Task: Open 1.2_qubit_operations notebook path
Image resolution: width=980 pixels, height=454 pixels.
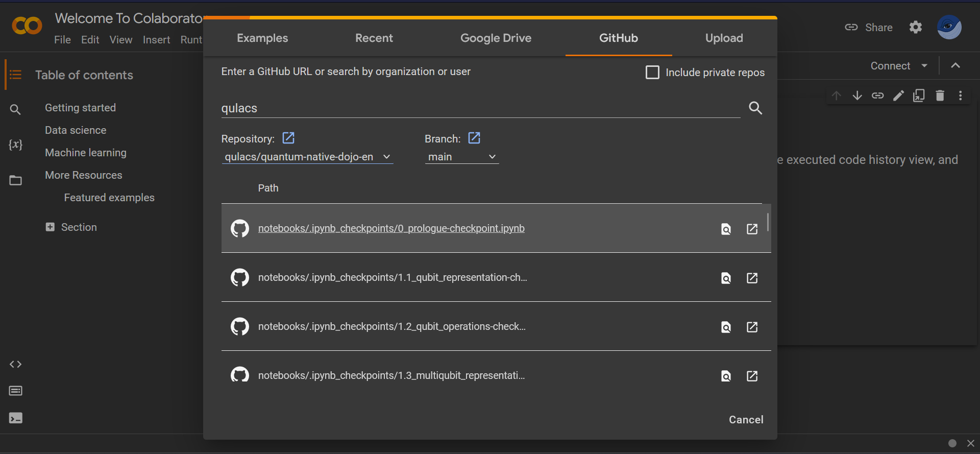Action: point(392,326)
